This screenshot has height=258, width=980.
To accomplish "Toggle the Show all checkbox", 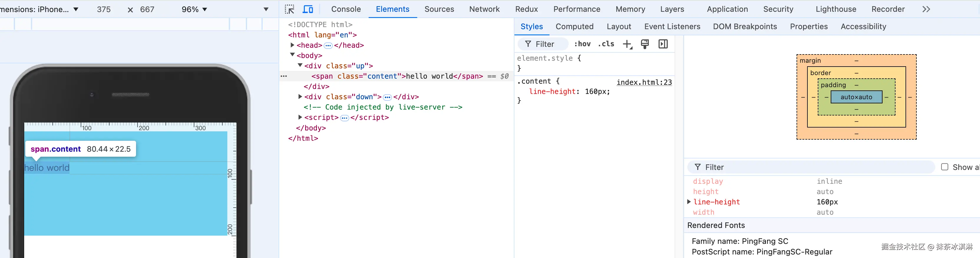I will coord(945,167).
